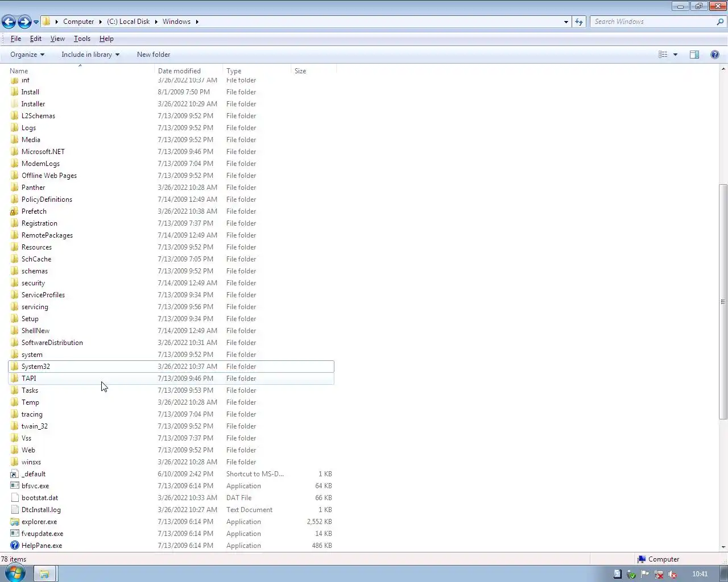Click the muted volume tray icon

pos(672,574)
